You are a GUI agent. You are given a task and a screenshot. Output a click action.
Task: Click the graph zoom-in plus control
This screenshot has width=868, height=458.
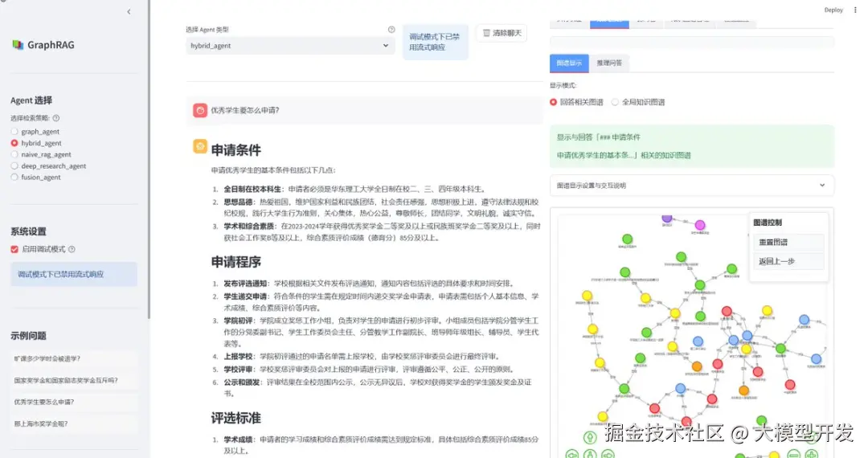(x=812, y=454)
